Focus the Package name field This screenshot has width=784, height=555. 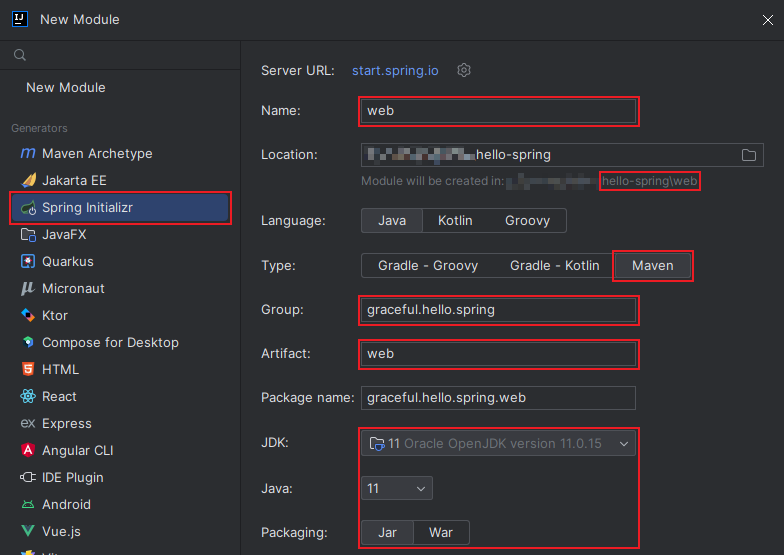(x=498, y=398)
